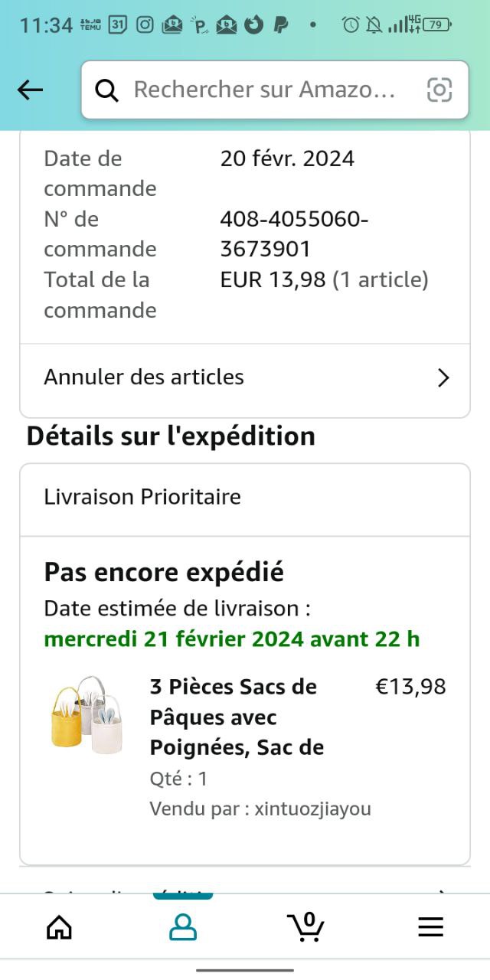The image size is (490, 980).
Task: Tap the PayPal notification icon
Action: tap(281, 24)
